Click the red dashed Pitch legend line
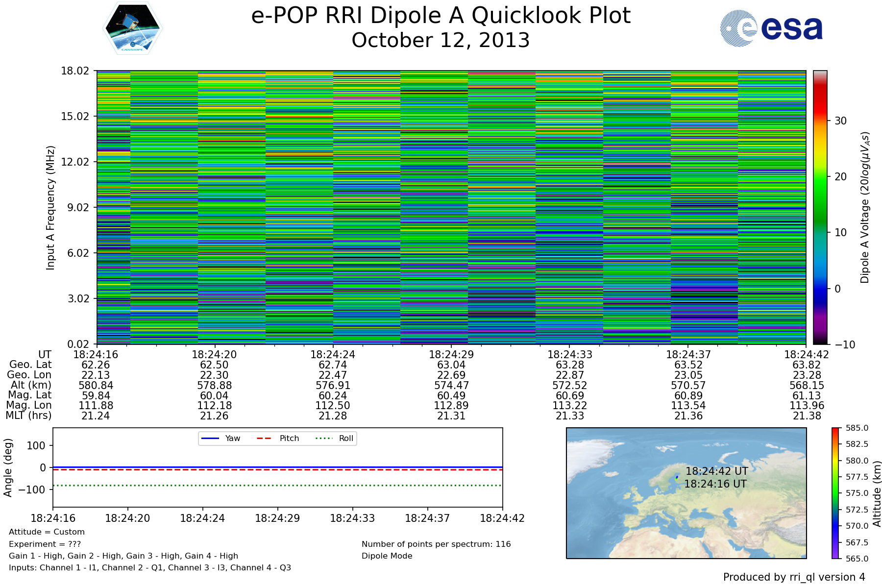The height and width of the screenshot is (588, 882). pos(264,438)
